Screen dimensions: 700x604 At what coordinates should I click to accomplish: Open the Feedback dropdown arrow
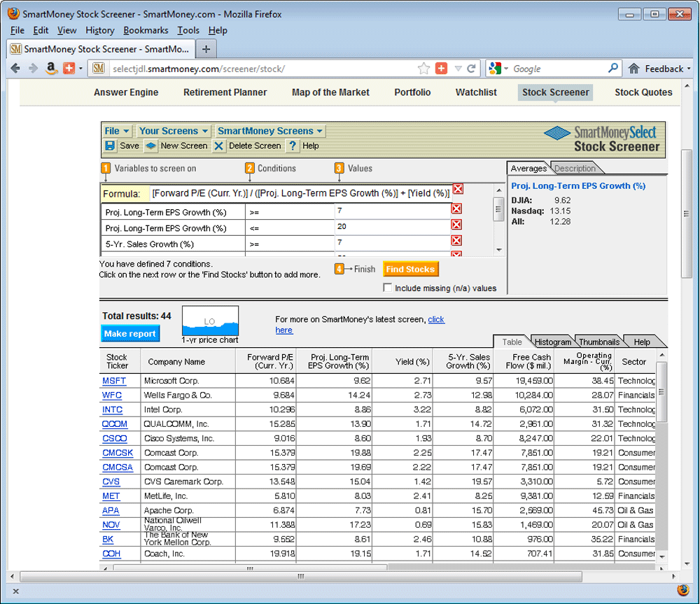pos(689,69)
